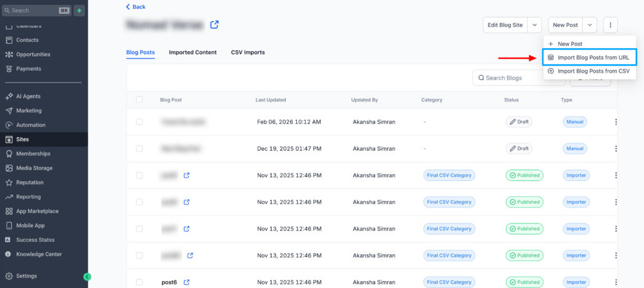Open row actions for Dec 19 draft post

coord(616,149)
